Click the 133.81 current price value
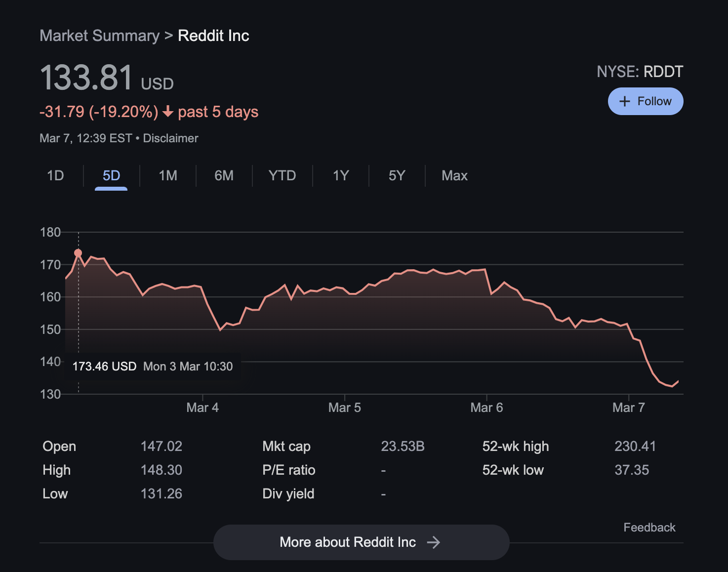Viewport: 728px width, 572px height. click(x=86, y=78)
